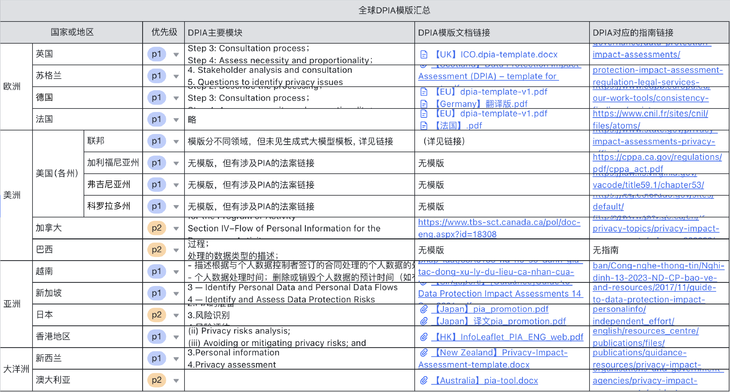Select the 美洲 region cell
Viewport: 730px width, 392px height.
(16, 195)
